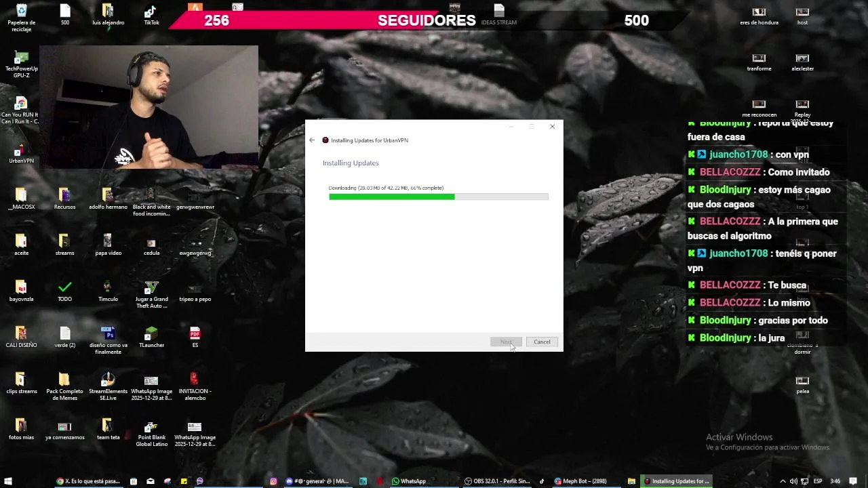Open the bayovnzla desktop icon
Screen dimensions: 868x488
[21, 292]
